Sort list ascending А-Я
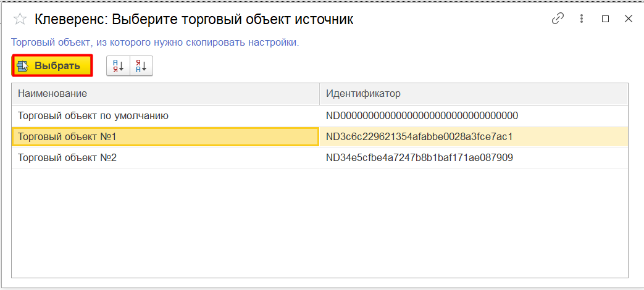644x290 pixels. (119, 65)
